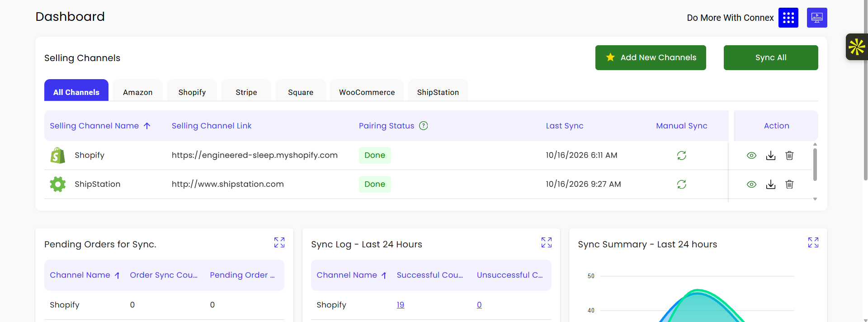Open the Connex apps grid icon

[788, 18]
